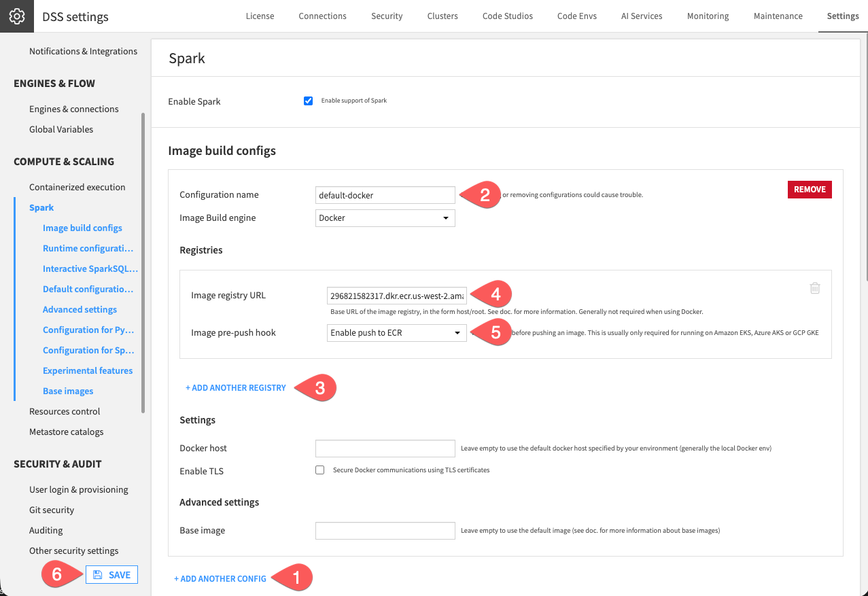Open Other security settings
The image size is (868, 596).
pyautogui.click(x=74, y=550)
